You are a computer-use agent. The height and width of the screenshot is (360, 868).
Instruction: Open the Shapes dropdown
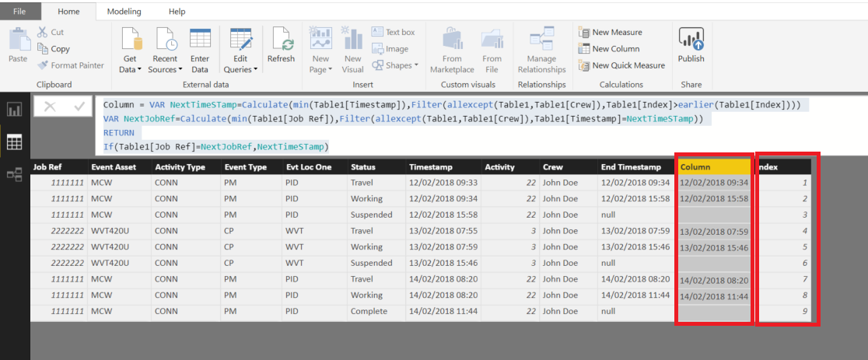[394, 65]
